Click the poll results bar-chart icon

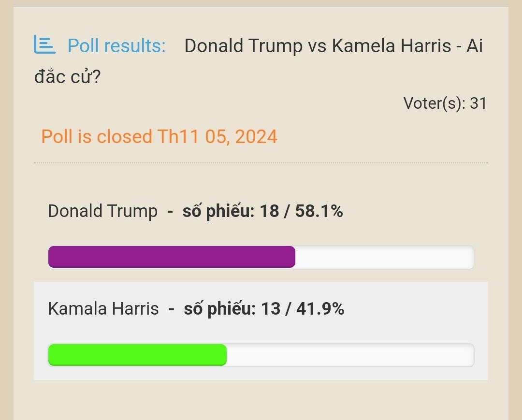point(44,44)
